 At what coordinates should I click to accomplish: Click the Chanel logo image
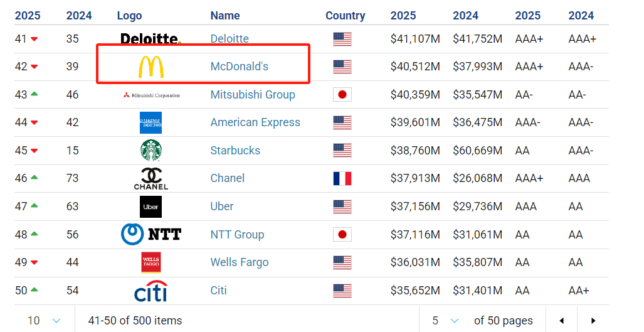(150, 178)
